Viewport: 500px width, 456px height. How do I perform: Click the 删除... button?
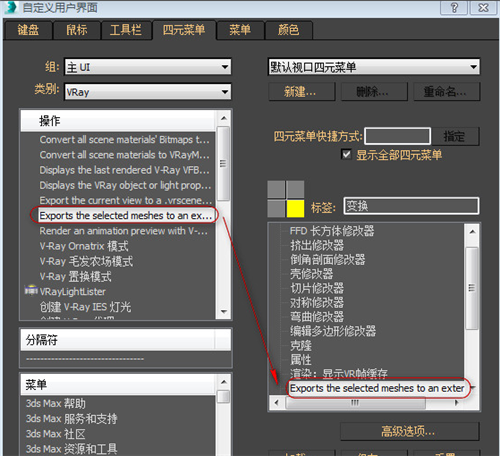(x=374, y=91)
